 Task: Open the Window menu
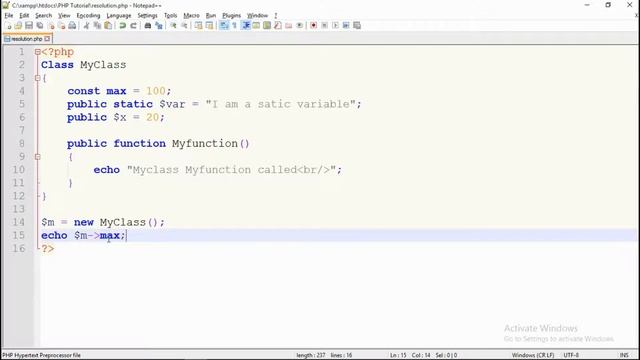257,16
